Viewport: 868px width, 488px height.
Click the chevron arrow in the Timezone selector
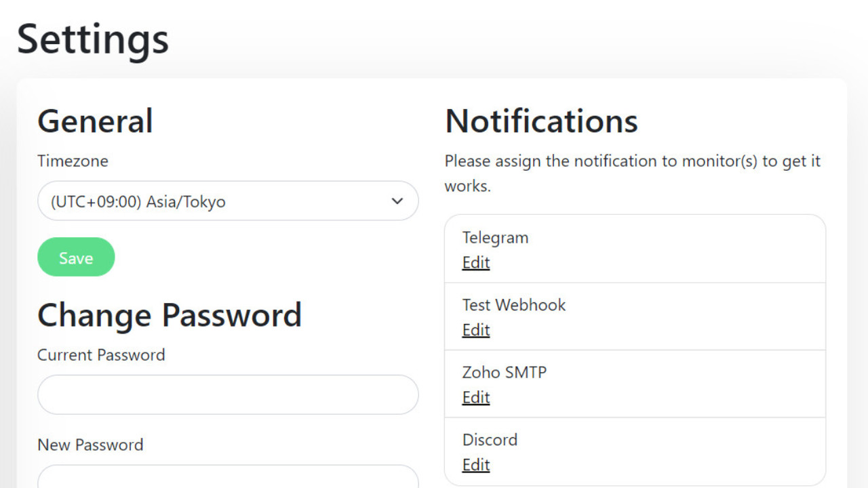click(397, 201)
